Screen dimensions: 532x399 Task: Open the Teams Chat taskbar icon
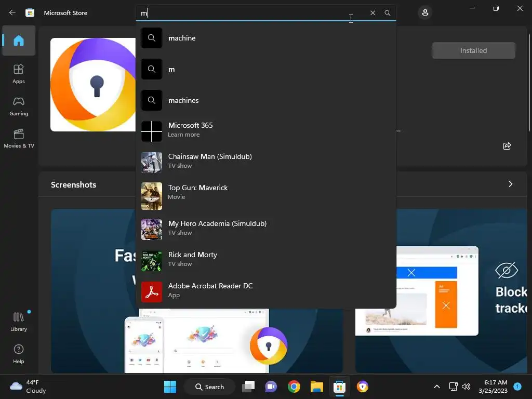click(x=271, y=387)
